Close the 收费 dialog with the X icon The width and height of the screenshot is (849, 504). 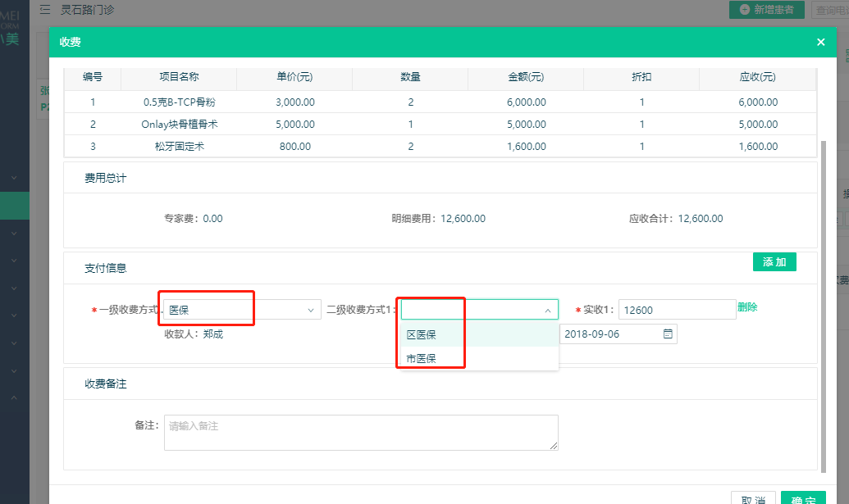(820, 42)
